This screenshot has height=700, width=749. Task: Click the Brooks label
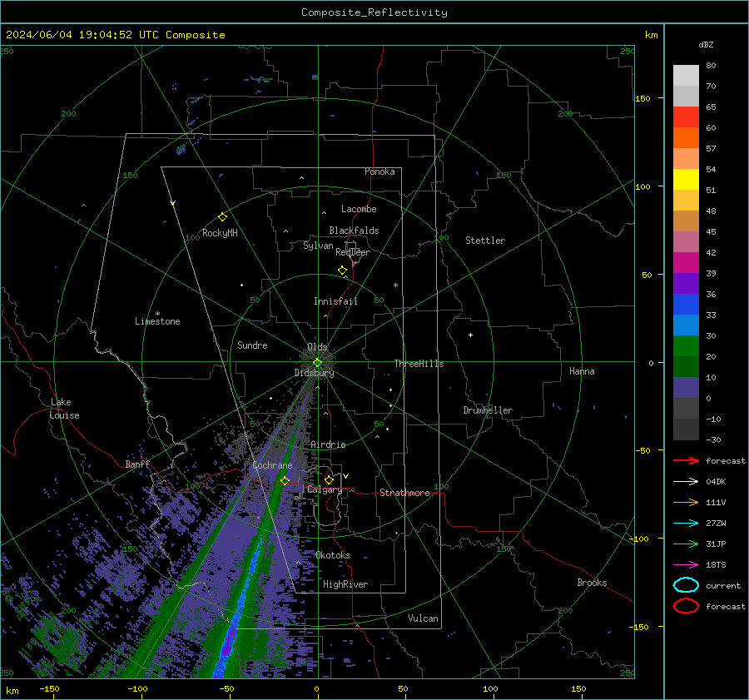point(592,583)
